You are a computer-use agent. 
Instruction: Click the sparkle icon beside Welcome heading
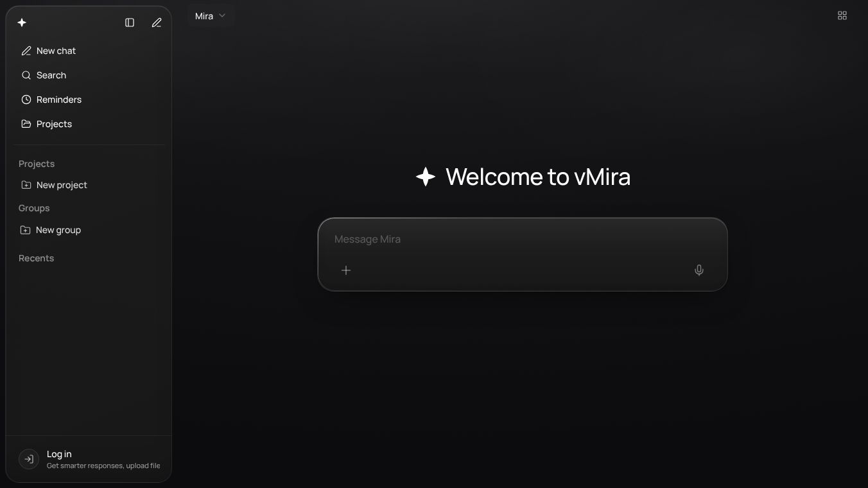click(426, 177)
